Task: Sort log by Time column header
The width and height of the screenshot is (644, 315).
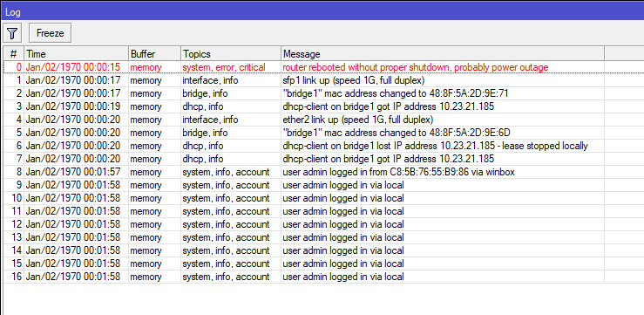Action: 76,54
